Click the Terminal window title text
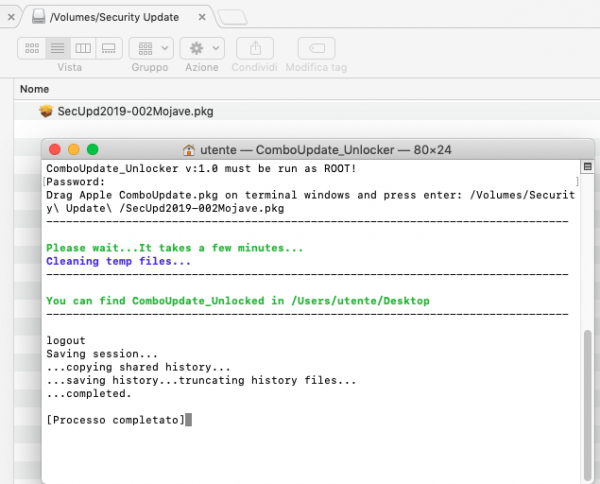 326,150
